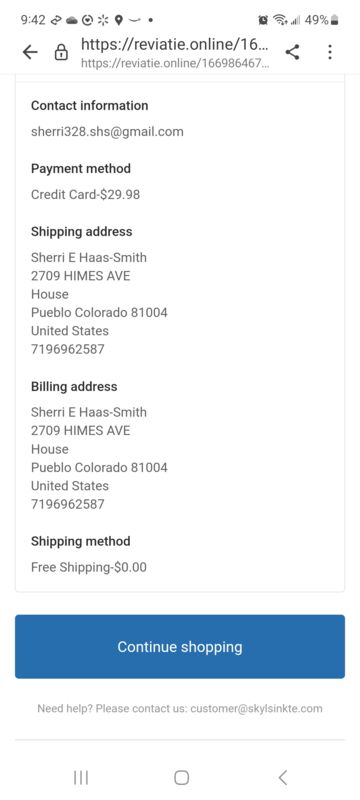The image size is (360, 800).
Task: Tap the 9:42 clock in status bar
Action: (x=33, y=20)
